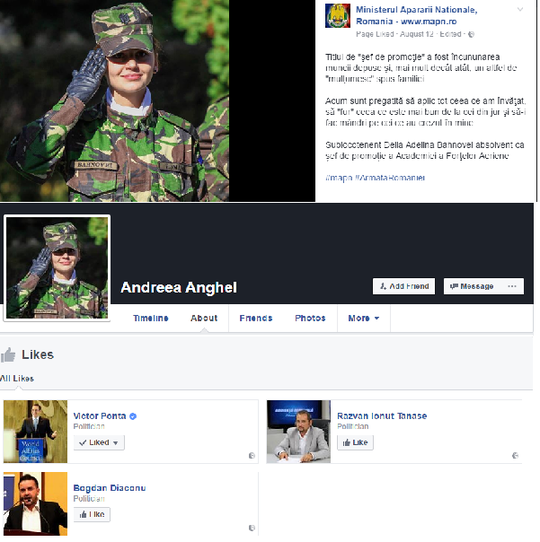The height and width of the screenshot is (542, 540).
Task: Click the verified badge next to Victor Ponta
Action: [133, 416]
